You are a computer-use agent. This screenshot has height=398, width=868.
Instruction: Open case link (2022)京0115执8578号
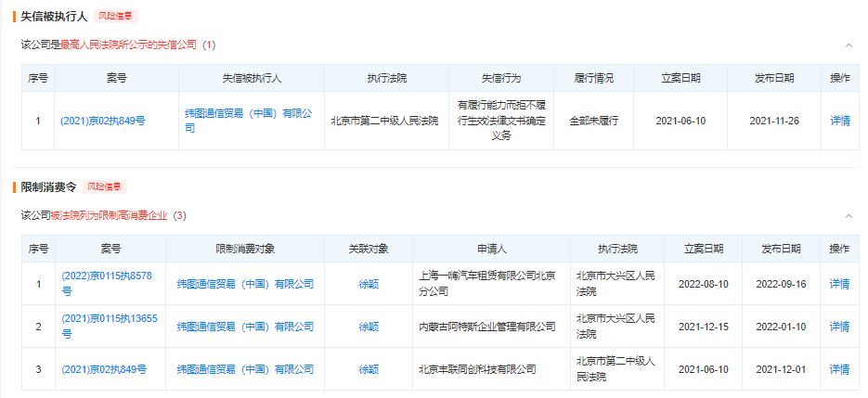pyautogui.click(x=106, y=284)
